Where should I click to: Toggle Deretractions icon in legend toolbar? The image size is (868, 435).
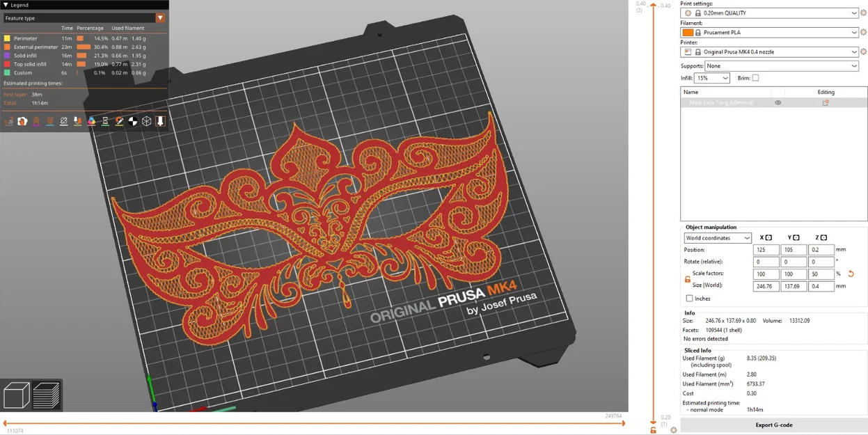(x=50, y=121)
